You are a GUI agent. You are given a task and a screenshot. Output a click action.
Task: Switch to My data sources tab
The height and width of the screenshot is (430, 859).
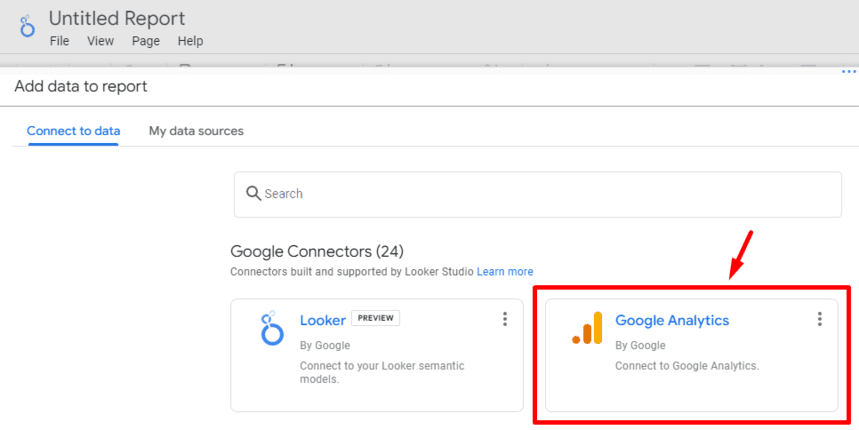coord(196,131)
